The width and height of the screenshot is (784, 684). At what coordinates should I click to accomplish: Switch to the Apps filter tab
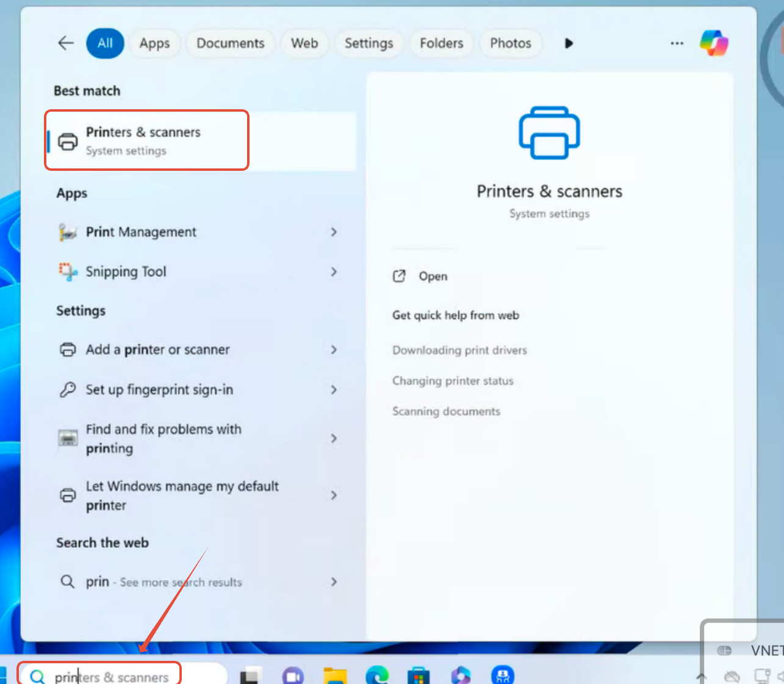tap(154, 43)
